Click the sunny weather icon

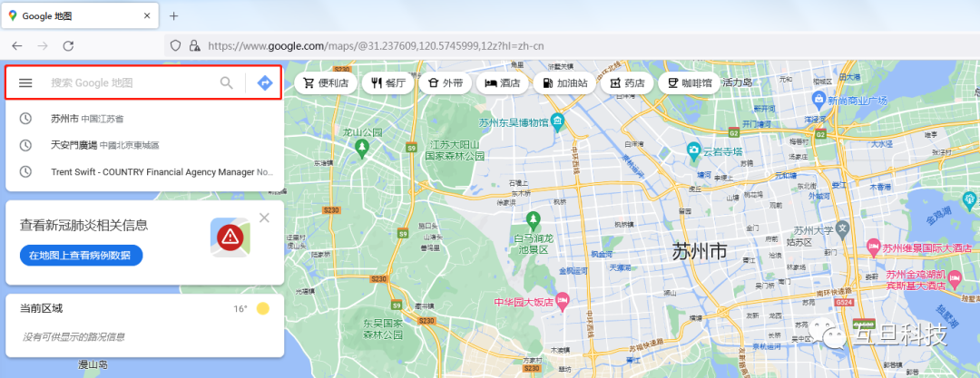click(263, 308)
